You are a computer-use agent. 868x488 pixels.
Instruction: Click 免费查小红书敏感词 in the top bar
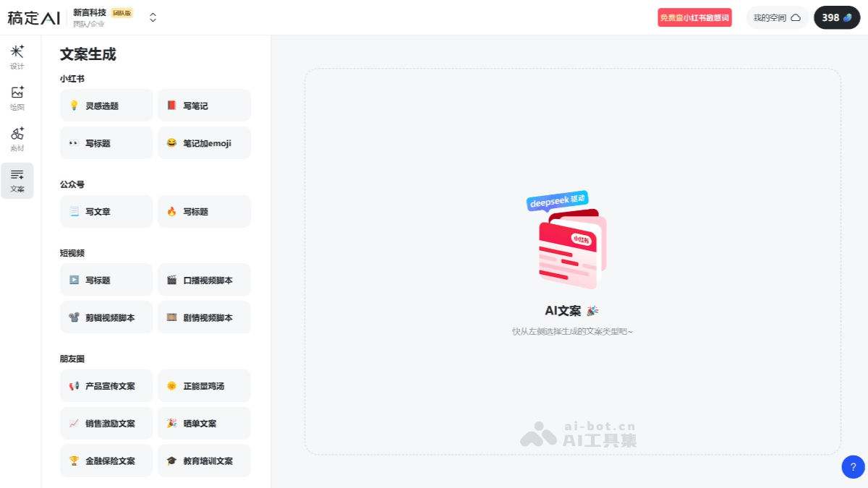(x=694, y=17)
